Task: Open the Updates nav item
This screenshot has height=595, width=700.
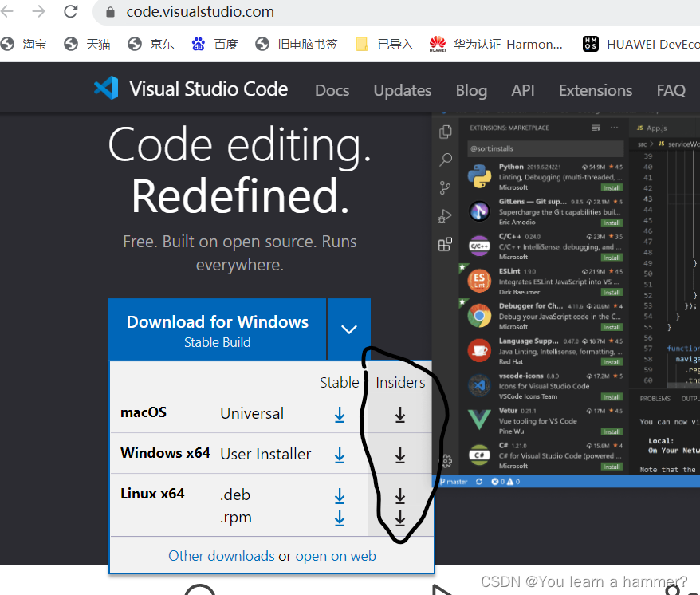Action: tap(403, 90)
